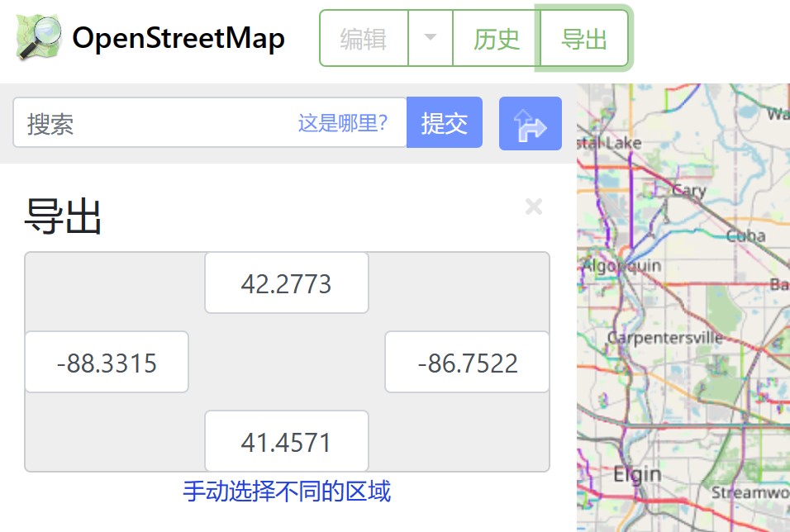The width and height of the screenshot is (790, 532).
Task: Open the 历史 history tab
Action: pos(497,38)
